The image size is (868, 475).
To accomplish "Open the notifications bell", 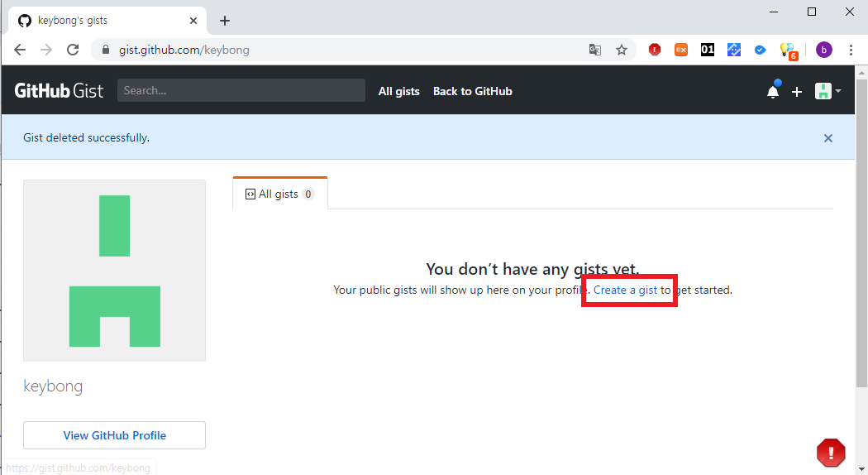I will click(773, 91).
